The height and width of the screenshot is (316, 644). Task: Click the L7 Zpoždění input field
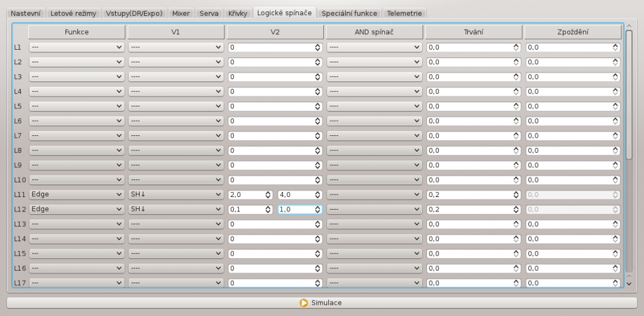click(569, 135)
